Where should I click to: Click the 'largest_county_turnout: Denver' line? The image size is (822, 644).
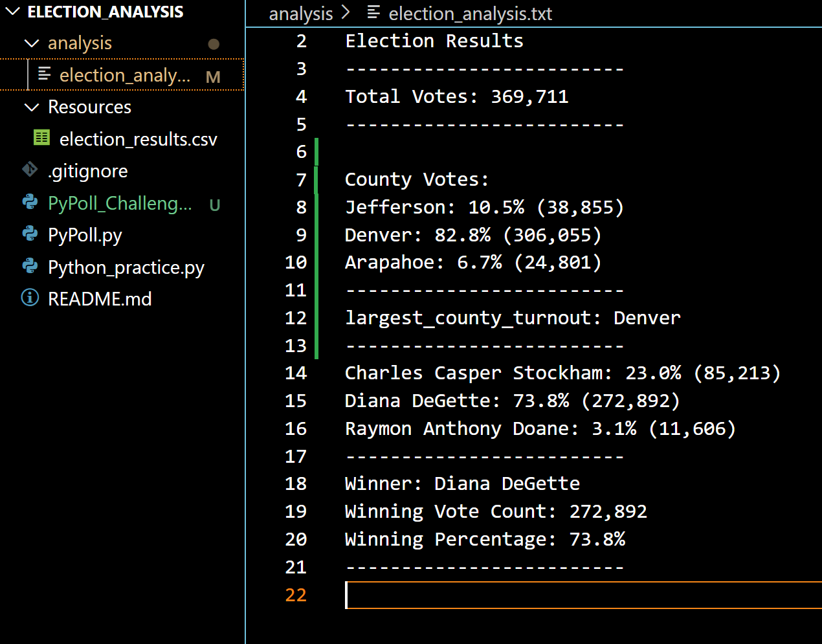pyautogui.click(x=513, y=318)
